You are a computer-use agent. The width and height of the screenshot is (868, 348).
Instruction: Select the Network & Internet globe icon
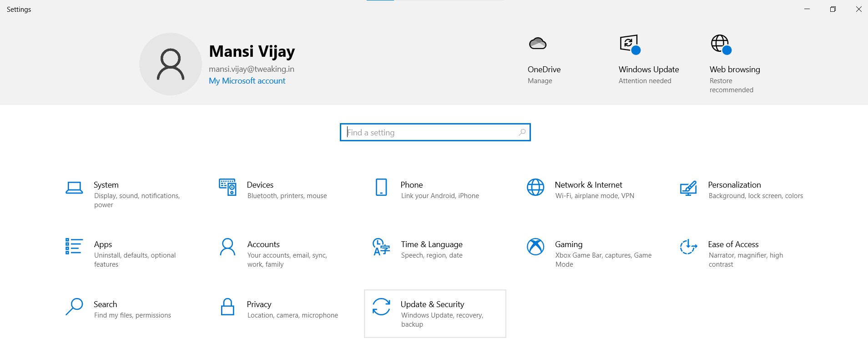[535, 187]
